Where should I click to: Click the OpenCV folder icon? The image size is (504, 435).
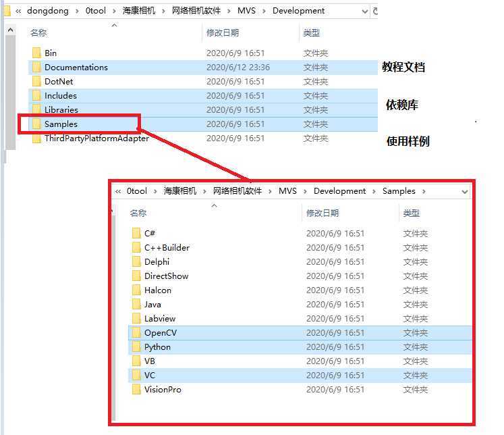point(136,332)
